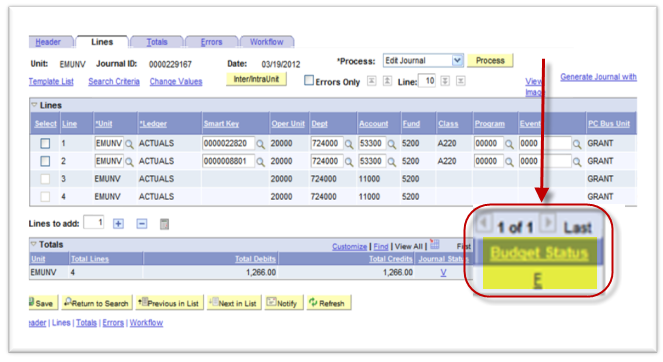Sort by Smart Key column header
663x362 pixels.
click(x=221, y=123)
